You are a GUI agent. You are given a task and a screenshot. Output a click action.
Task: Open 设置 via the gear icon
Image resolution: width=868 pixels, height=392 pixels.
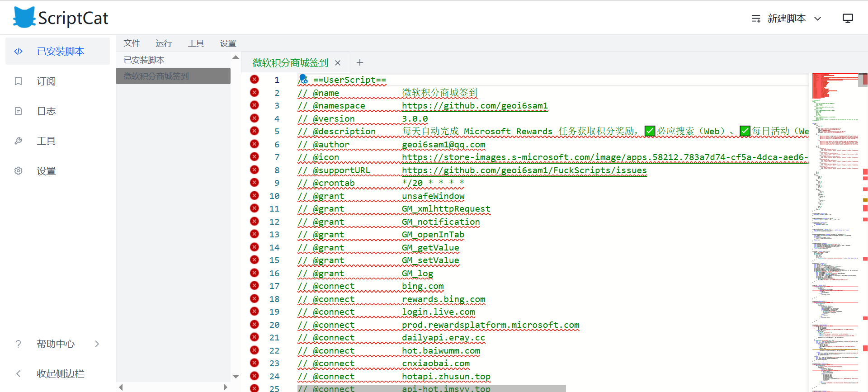(x=19, y=171)
